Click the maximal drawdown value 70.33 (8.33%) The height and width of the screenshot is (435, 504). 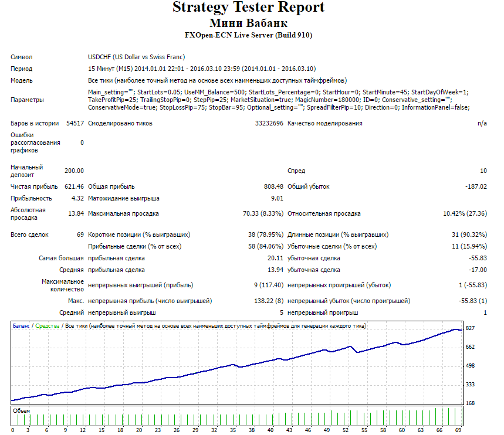point(263,213)
